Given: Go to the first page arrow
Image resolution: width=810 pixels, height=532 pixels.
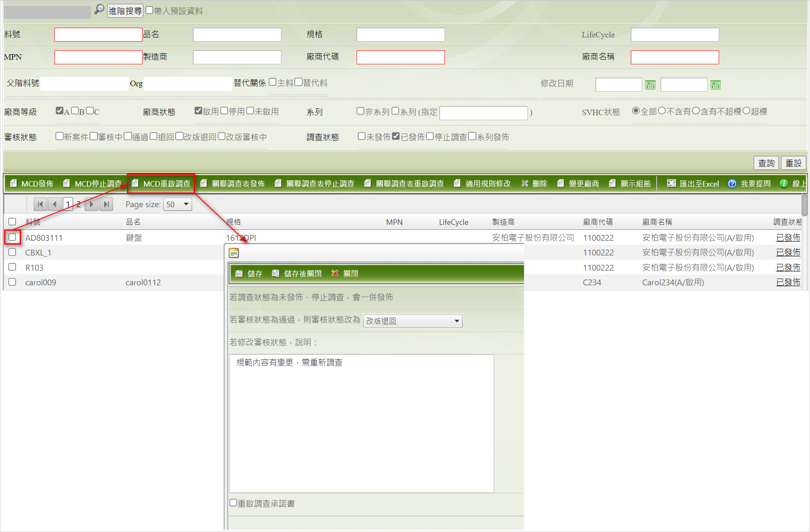Looking at the screenshot, I should (x=40, y=204).
